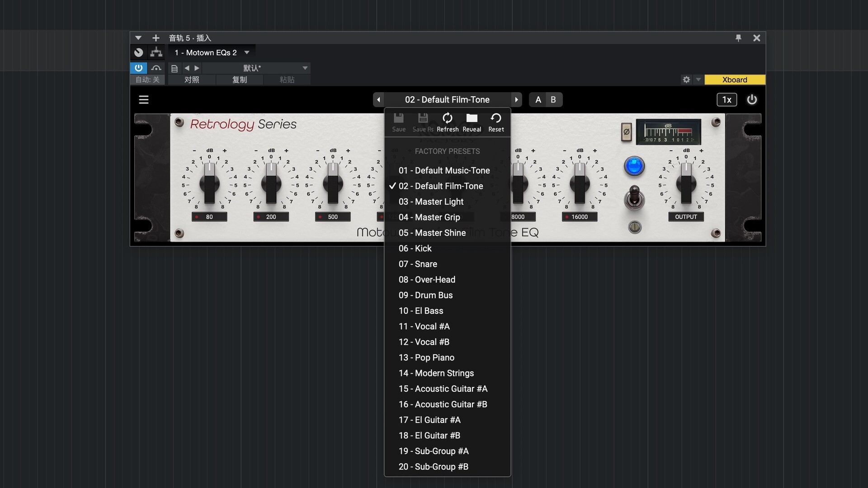The width and height of the screenshot is (868, 488).
Task: Pick preset 13 - Pop Piano
Action: click(448, 357)
